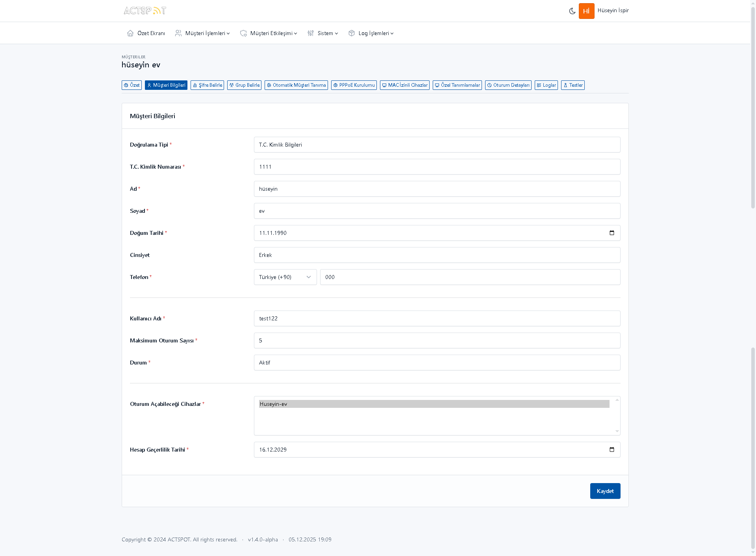Image resolution: width=756 pixels, height=556 pixels.
Task: Toggle dark mode moon icon
Action: [x=572, y=11]
